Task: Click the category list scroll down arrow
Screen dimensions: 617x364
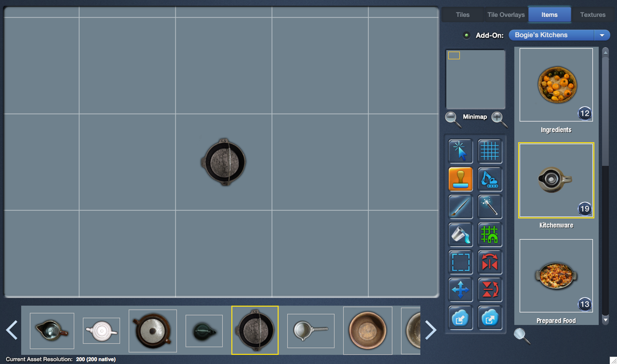Action: tap(605, 320)
